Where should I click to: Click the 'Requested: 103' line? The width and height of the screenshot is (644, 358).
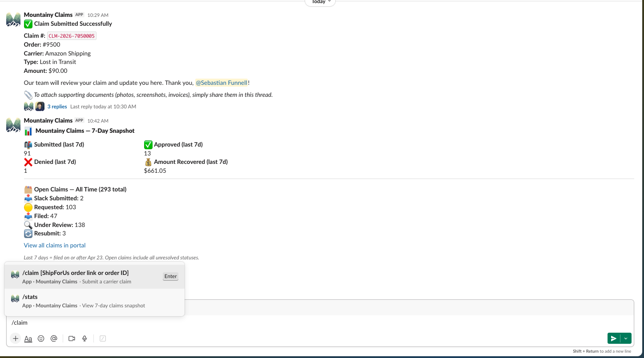[x=55, y=207]
